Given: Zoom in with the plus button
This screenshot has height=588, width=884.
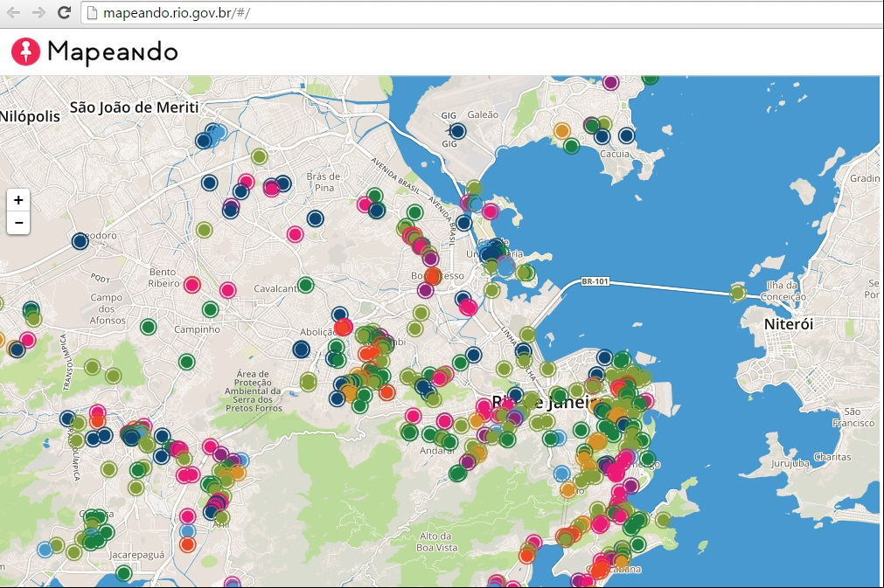Looking at the screenshot, I should (x=18, y=200).
